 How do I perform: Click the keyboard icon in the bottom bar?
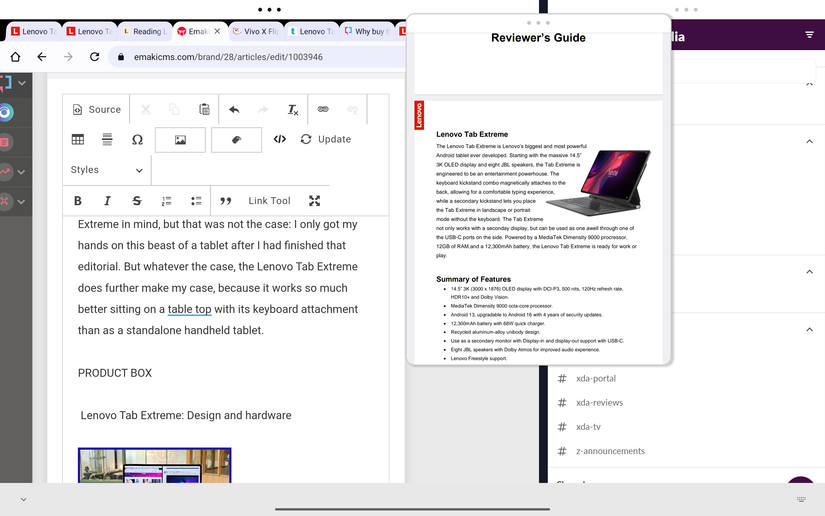coord(801,499)
